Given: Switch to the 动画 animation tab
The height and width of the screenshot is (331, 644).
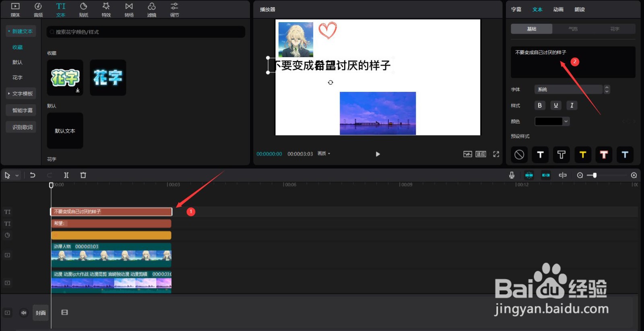Looking at the screenshot, I should (x=558, y=9).
